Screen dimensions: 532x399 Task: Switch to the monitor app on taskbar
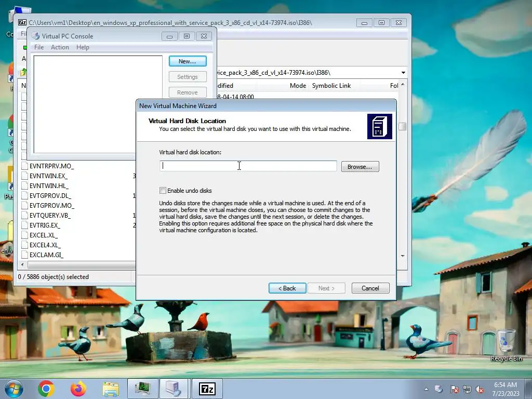click(x=142, y=389)
